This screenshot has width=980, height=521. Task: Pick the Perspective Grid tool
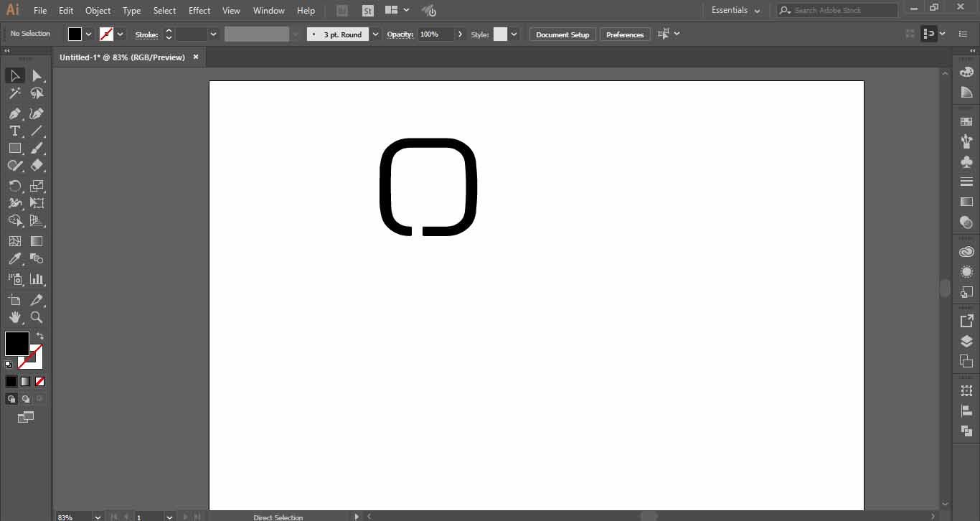click(x=37, y=221)
